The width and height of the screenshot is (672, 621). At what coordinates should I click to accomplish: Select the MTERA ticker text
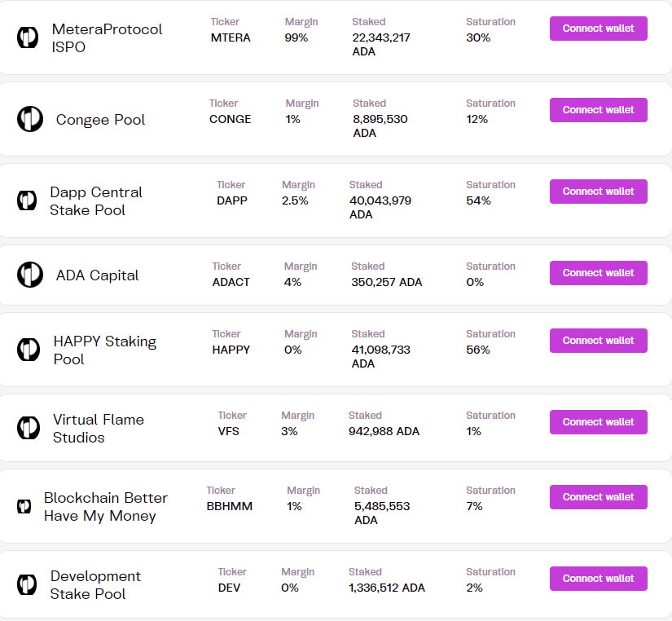(x=231, y=37)
